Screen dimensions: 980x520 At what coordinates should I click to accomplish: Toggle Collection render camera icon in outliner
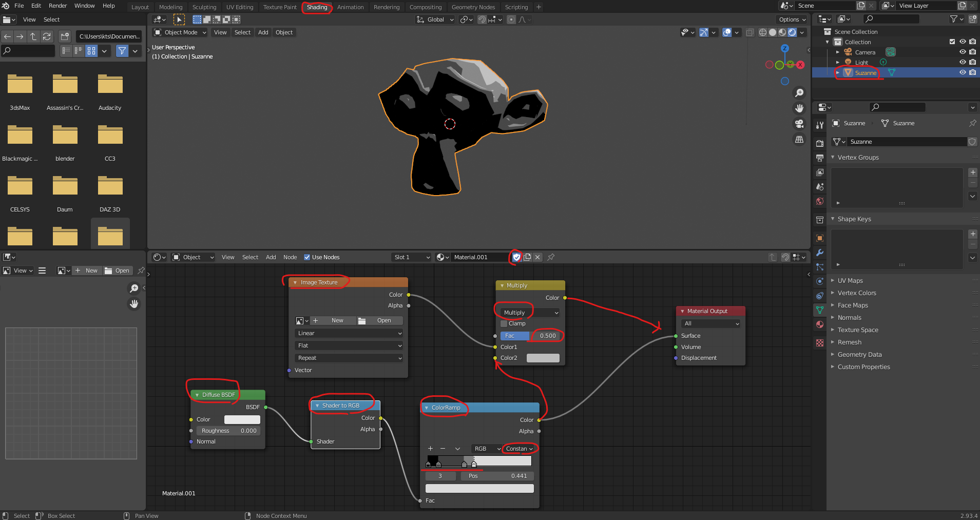973,42
